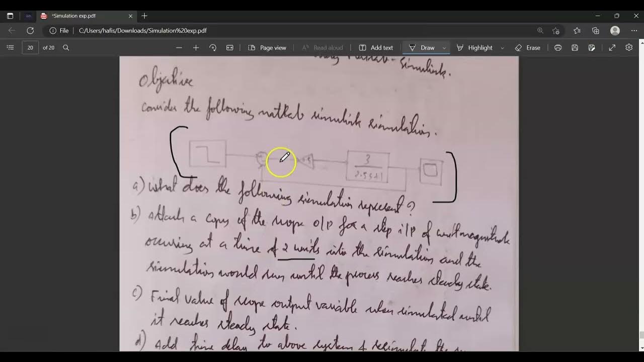View site information File icon

pos(59,31)
